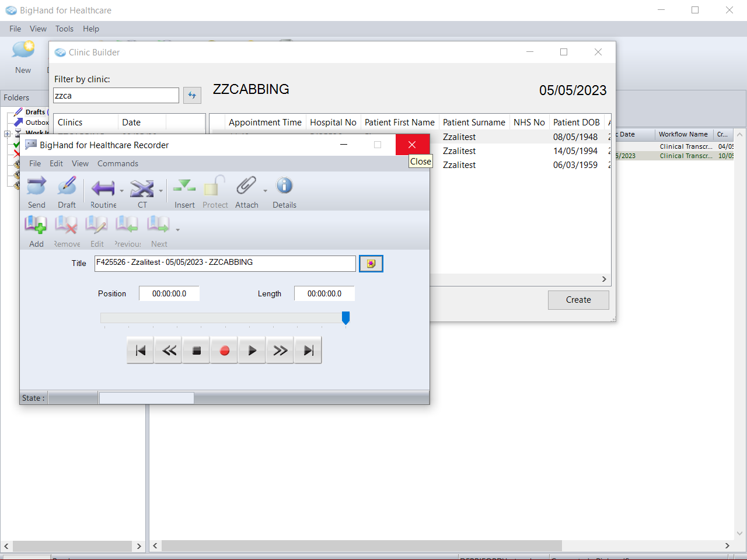The image size is (747, 560).
Task: Sort by Patient Surname column header
Action: click(474, 122)
